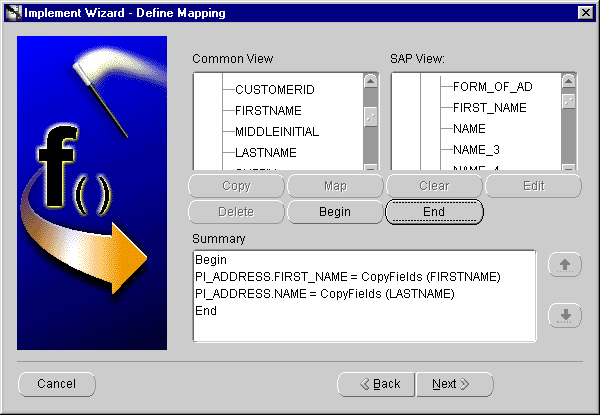Click the Clear button

tap(434, 186)
